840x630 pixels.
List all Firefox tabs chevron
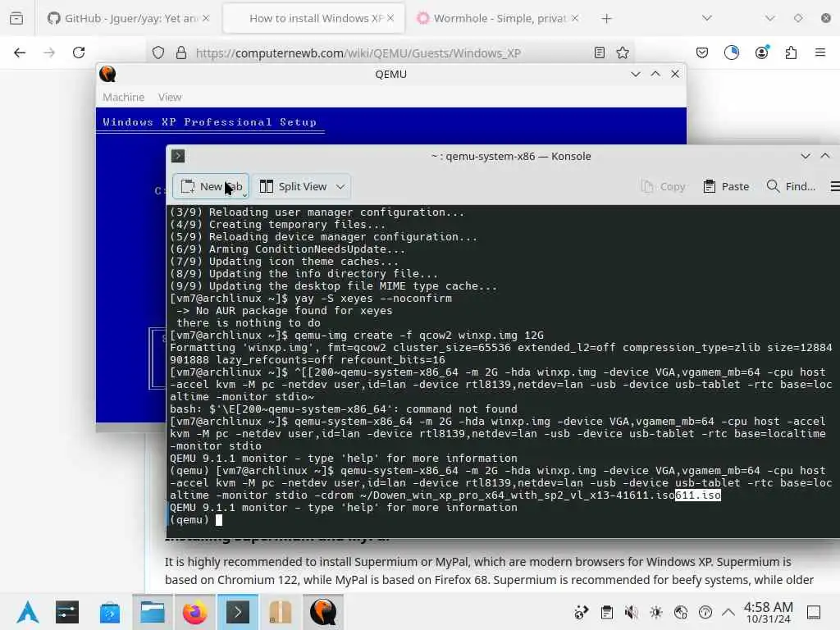click(707, 18)
